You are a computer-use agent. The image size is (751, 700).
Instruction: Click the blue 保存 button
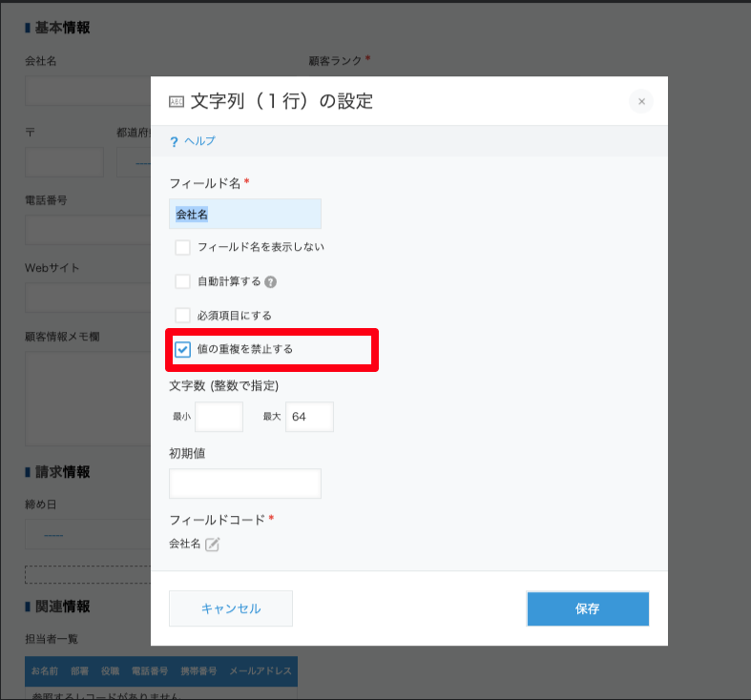(587, 608)
